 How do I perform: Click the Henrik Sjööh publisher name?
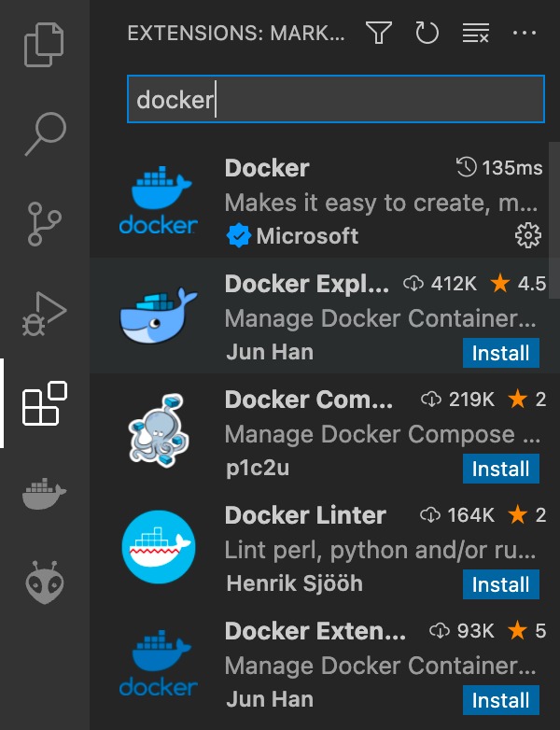(294, 583)
